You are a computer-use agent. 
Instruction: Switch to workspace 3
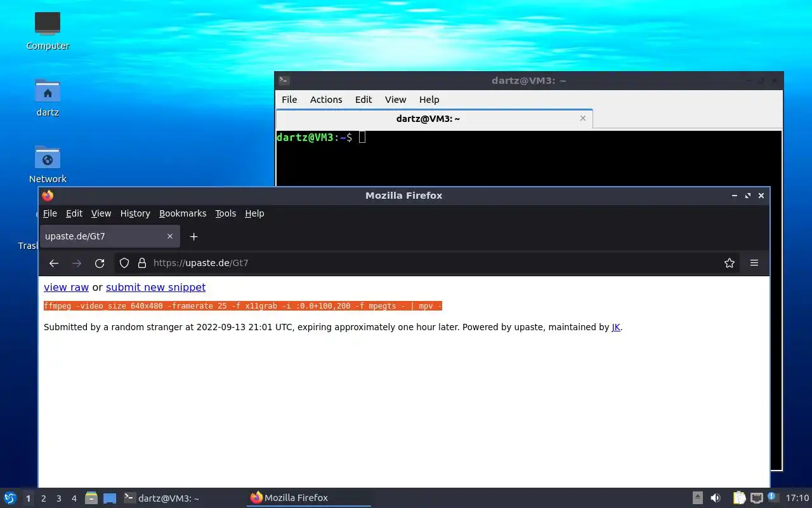(x=59, y=498)
